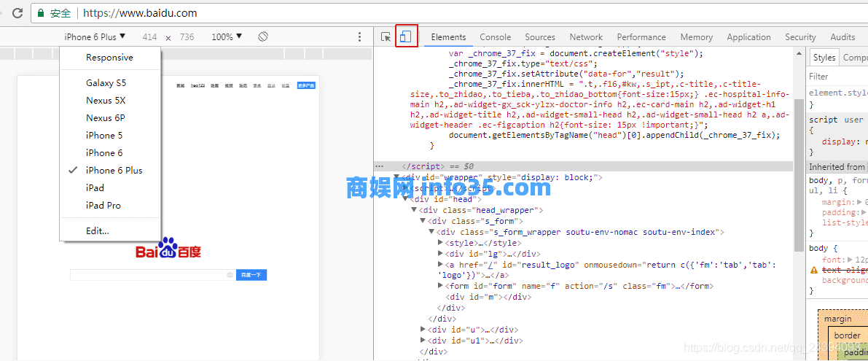Screen dimensions: 868x361
Task: Expand the div id="u1" node
Action: click(x=423, y=341)
